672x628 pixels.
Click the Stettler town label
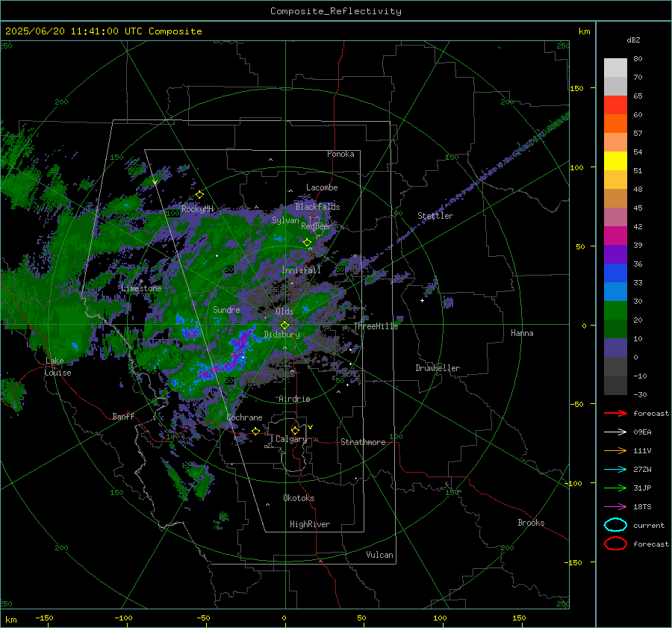435,216
